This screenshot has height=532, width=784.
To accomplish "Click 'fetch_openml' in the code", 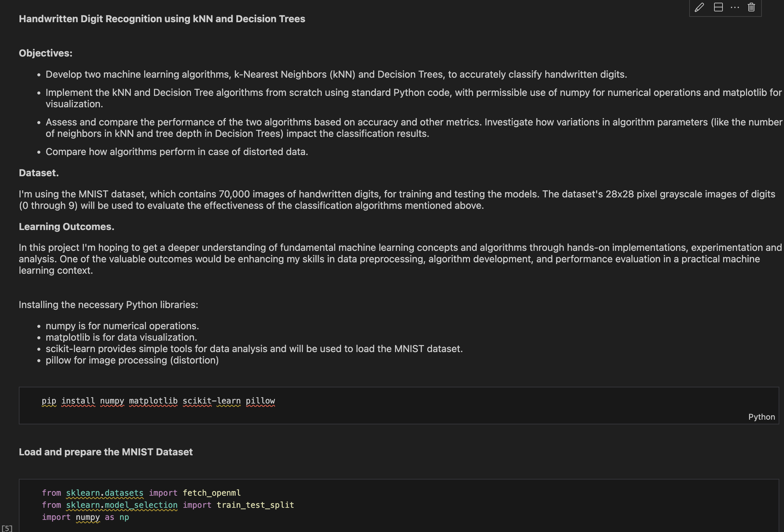I will (x=211, y=493).
